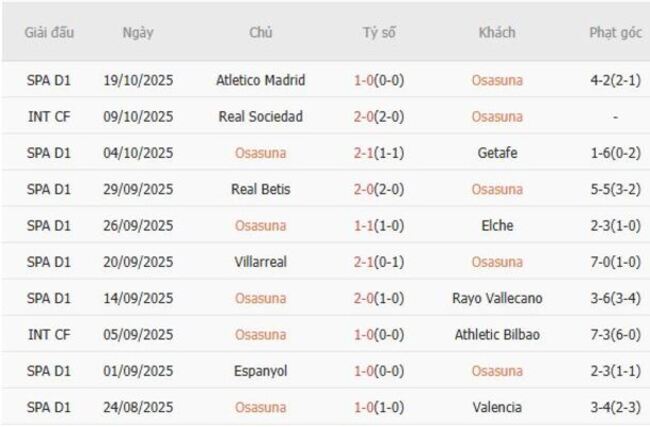The width and height of the screenshot is (650, 427).
Task: Click the 2-1(1-1) score in the Getafe row
Action: [379, 153]
